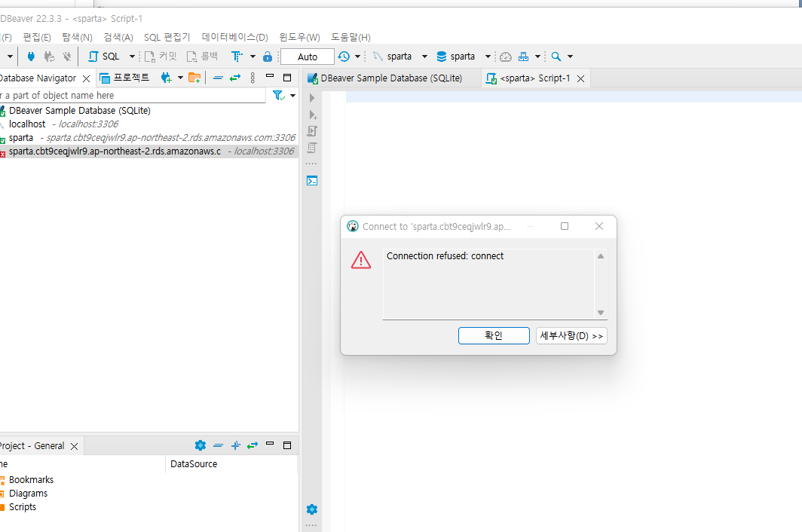Click the search magnifier icon
This screenshot has width=802, height=532.
[556, 57]
